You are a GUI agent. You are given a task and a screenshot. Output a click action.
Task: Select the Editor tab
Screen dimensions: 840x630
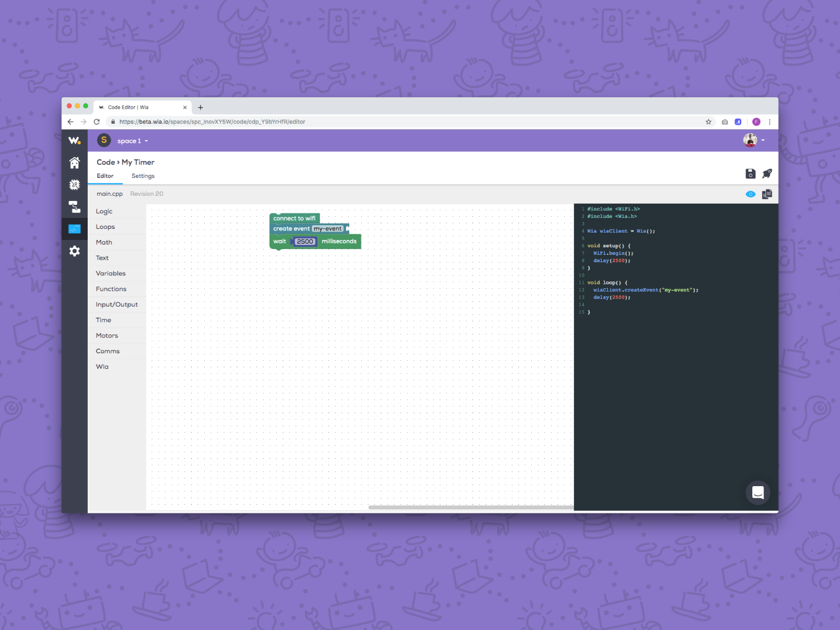105,176
